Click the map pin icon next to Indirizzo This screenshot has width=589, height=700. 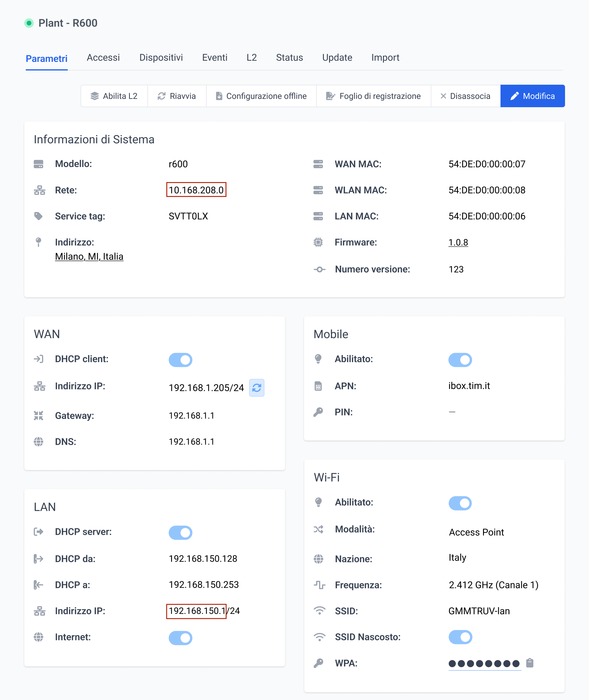38,242
